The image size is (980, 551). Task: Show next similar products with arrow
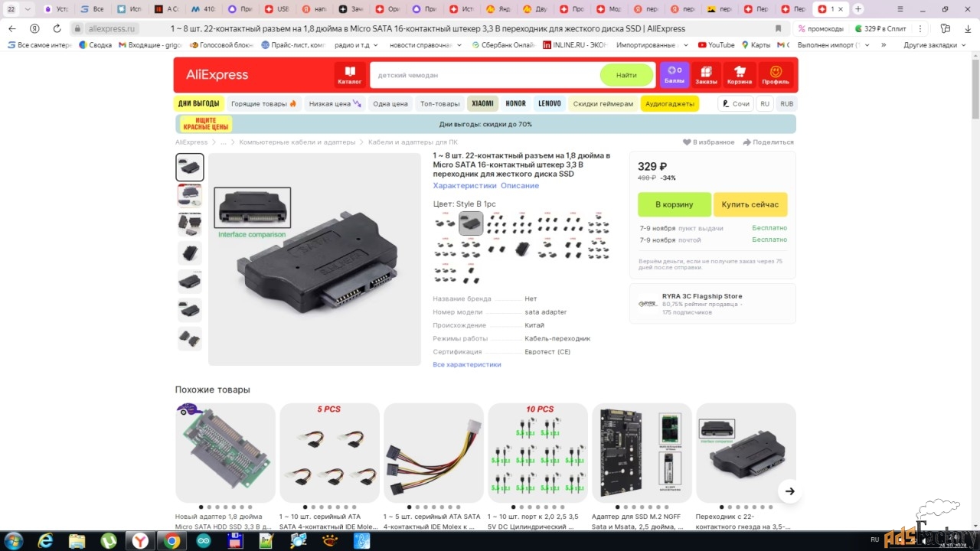click(x=789, y=491)
